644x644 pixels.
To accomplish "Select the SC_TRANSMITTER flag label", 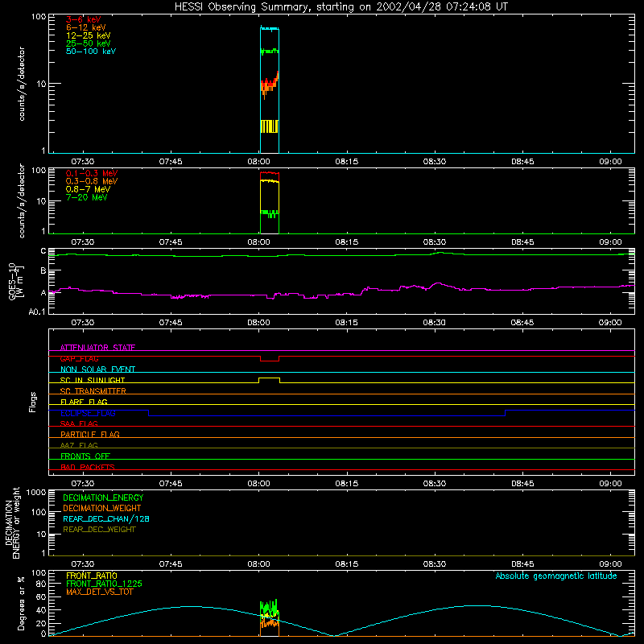I will tap(93, 390).
